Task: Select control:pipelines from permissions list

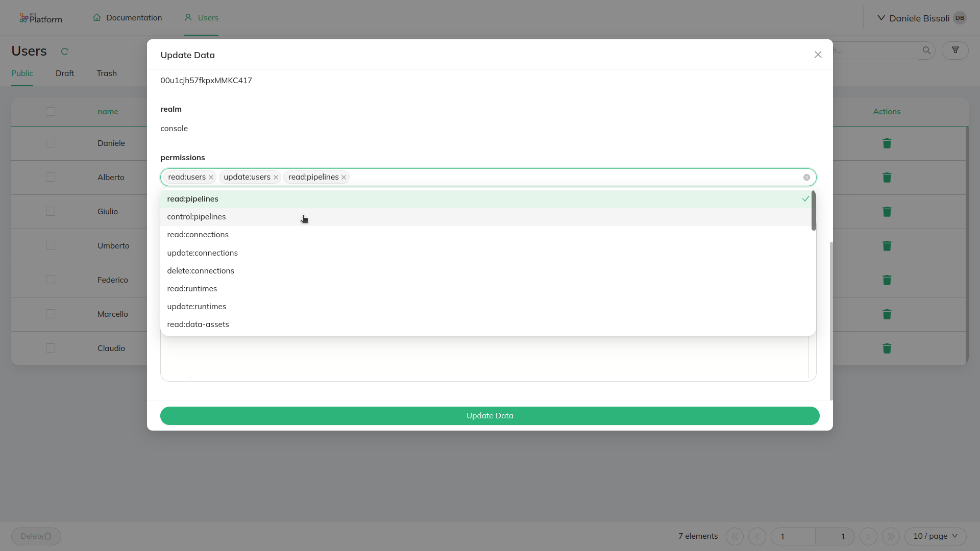Action: (196, 216)
